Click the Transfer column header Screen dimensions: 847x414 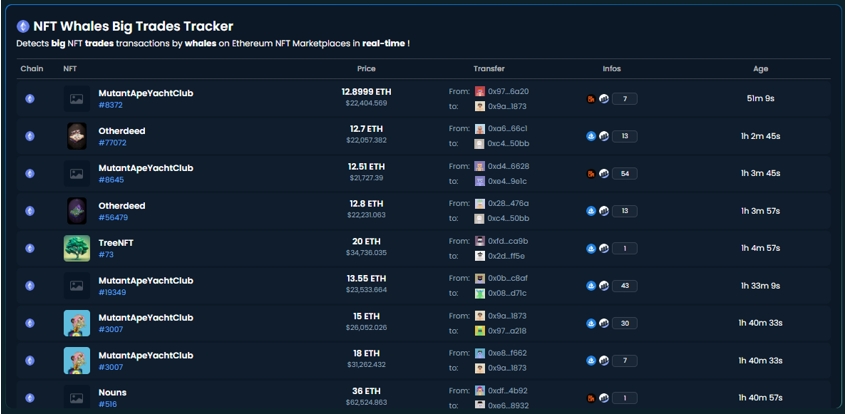(489, 69)
